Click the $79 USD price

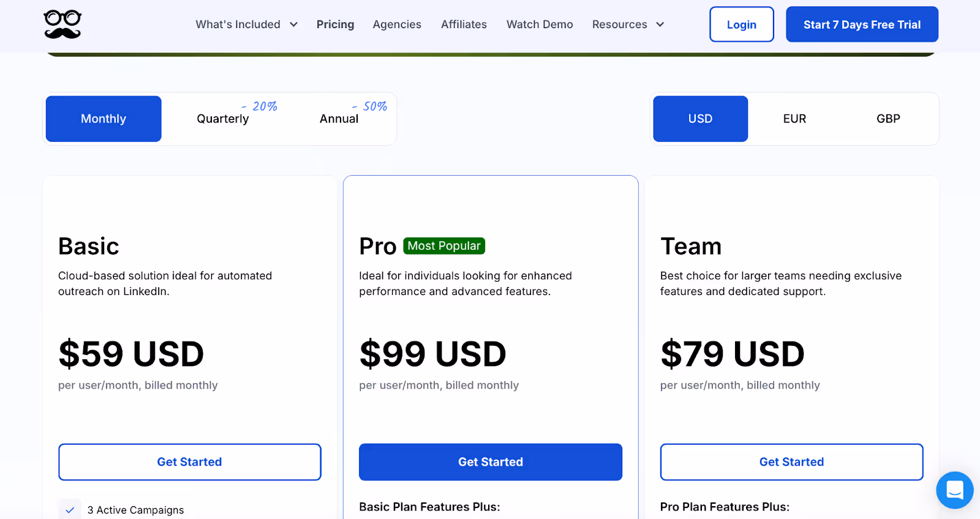[733, 354]
